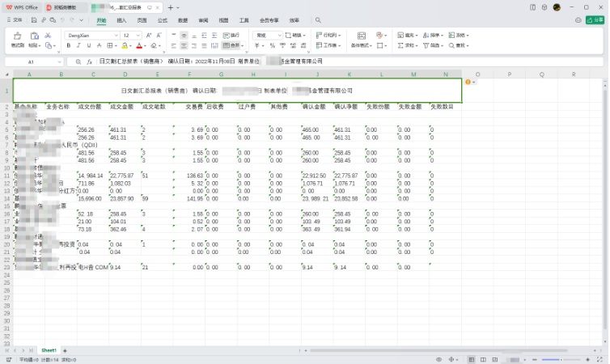Increase font size with the A+ icon
Screen dimensions: 610x364
[149, 36]
